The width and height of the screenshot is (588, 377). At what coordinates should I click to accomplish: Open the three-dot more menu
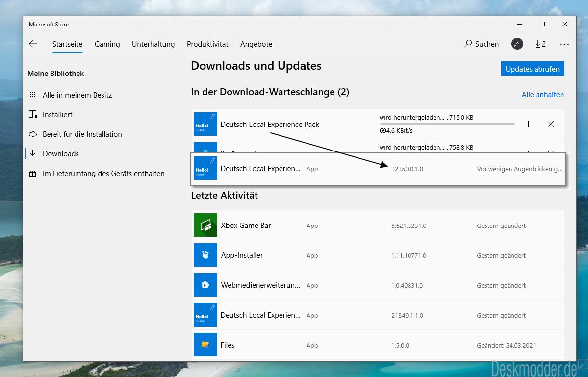[x=564, y=44]
